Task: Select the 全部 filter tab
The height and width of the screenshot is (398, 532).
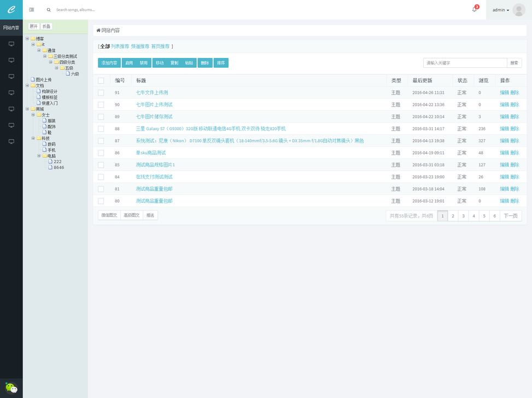Action: (105, 46)
